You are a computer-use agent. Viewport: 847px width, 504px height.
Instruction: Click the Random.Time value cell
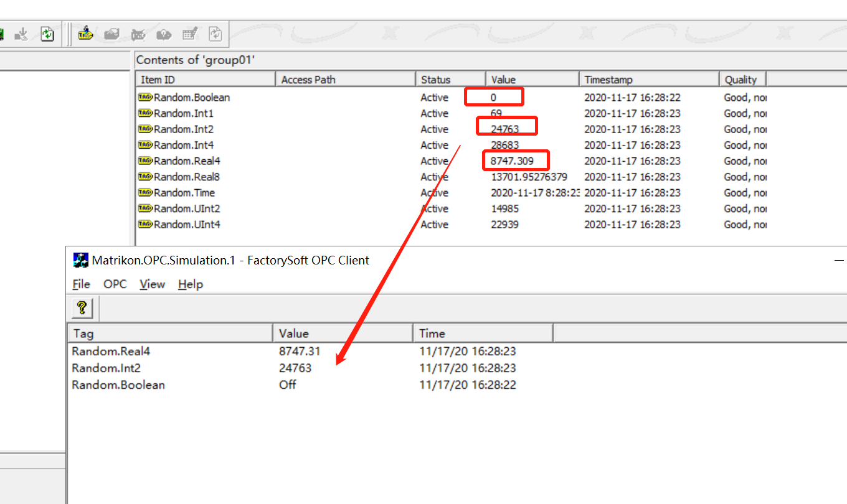click(x=535, y=192)
